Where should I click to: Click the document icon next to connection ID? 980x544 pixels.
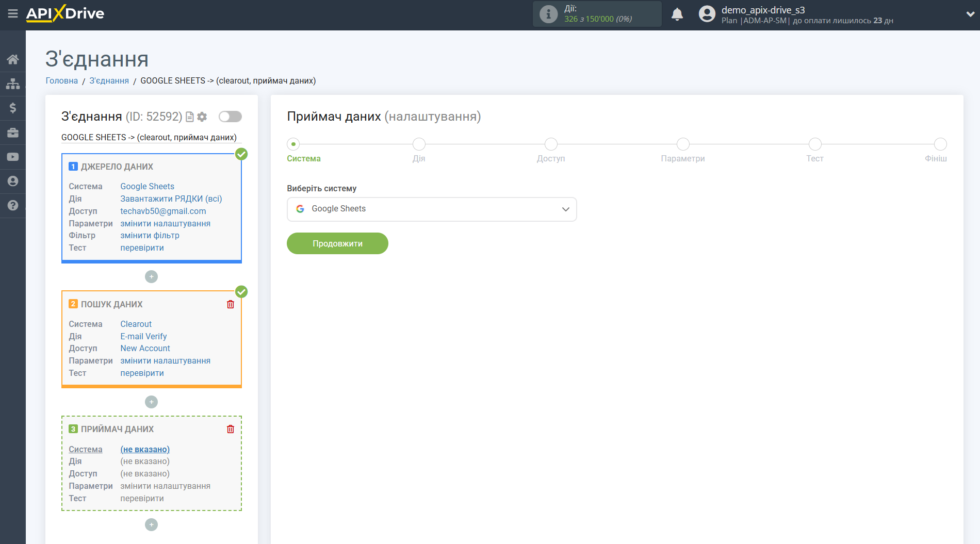[x=190, y=117]
